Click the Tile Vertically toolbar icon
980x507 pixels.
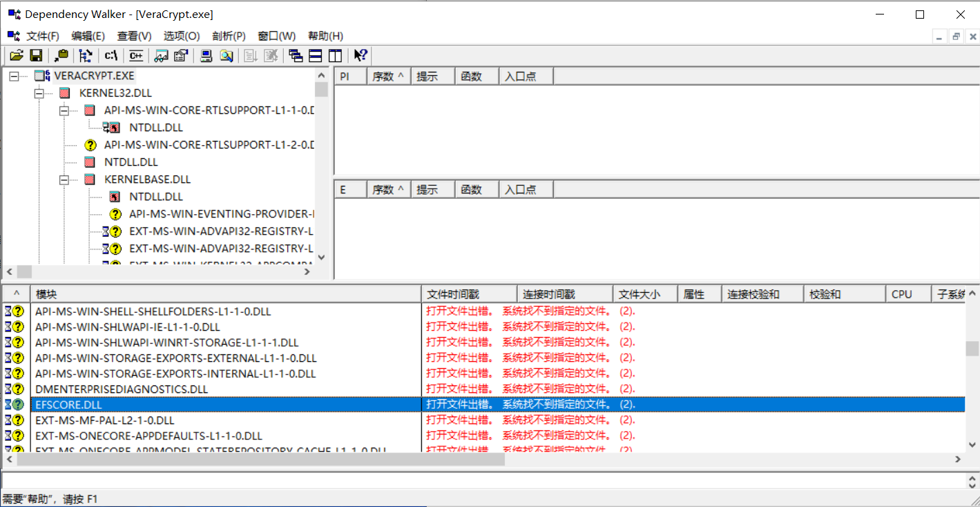point(336,56)
